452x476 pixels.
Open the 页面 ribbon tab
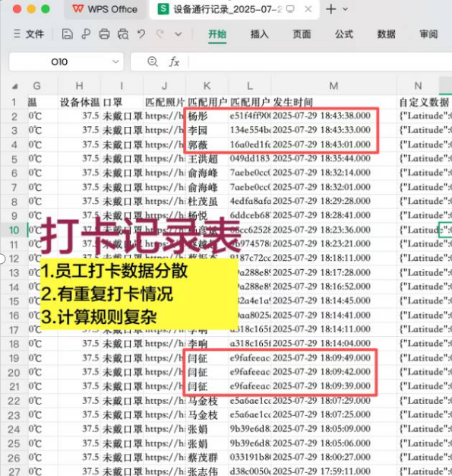coord(302,34)
